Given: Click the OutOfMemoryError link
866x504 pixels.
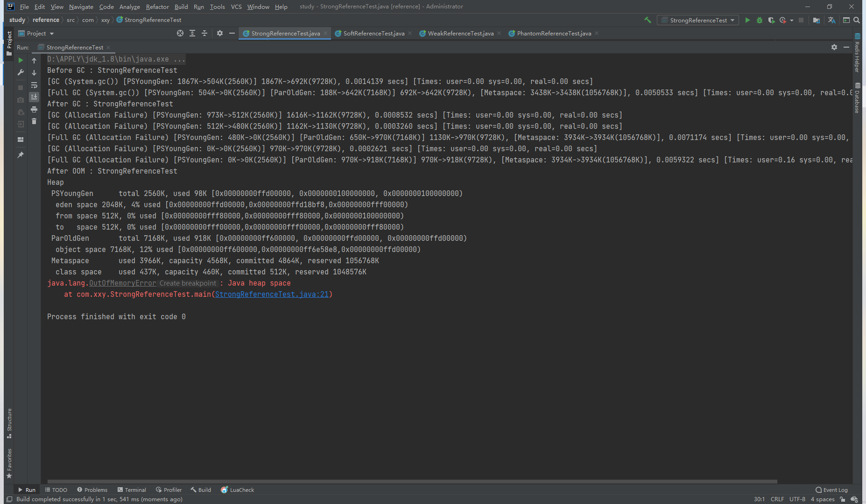Looking at the screenshot, I should [123, 283].
